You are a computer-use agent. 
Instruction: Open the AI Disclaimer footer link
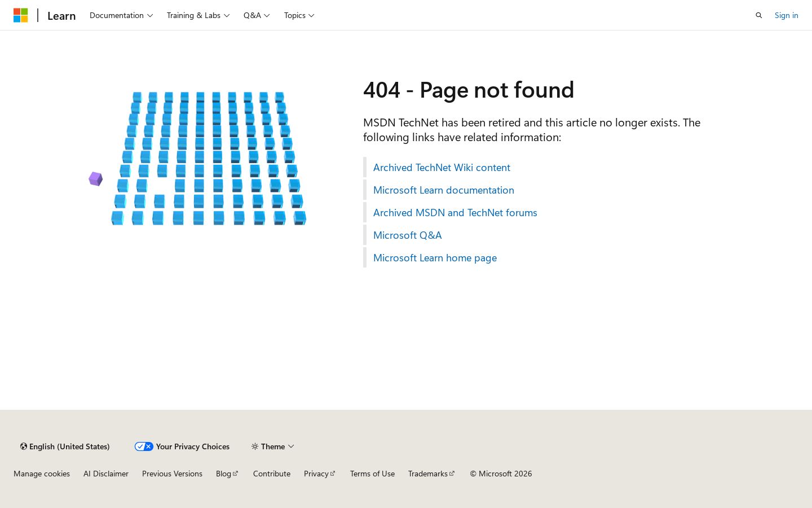[x=106, y=474]
